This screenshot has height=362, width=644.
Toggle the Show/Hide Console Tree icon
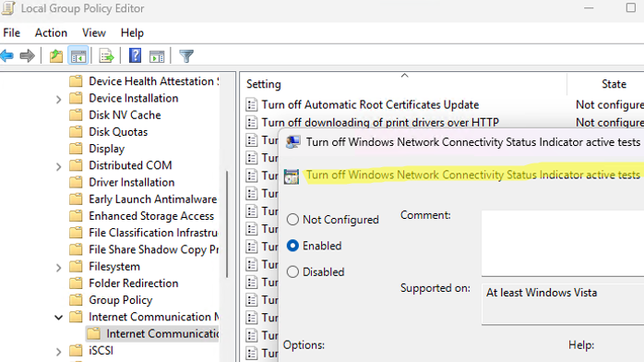coord(78,56)
